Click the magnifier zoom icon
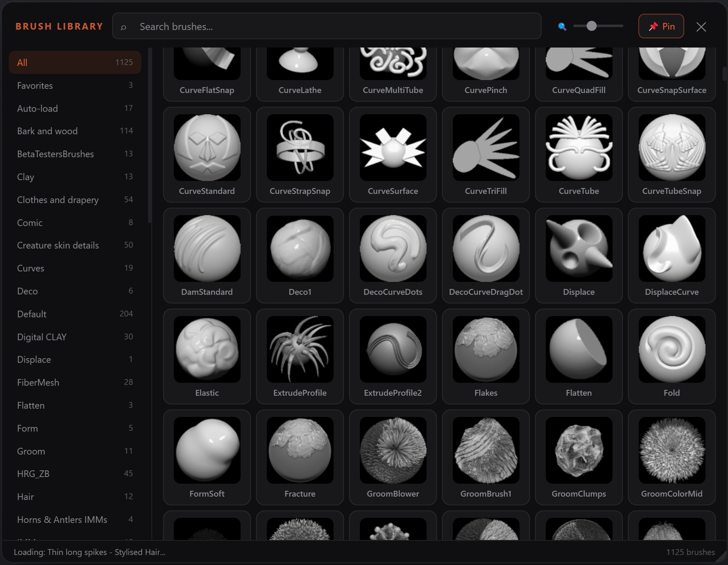 [x=562, y=27]
